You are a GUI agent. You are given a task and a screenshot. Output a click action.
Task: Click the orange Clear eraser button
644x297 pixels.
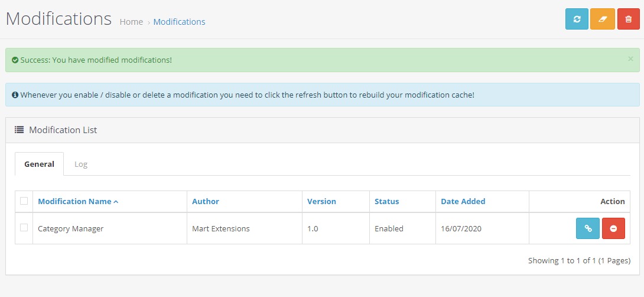click(x=603, y=19)
